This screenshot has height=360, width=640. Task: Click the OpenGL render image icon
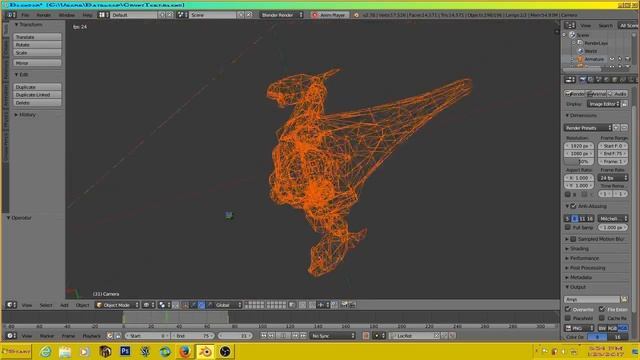coord(345,305)
